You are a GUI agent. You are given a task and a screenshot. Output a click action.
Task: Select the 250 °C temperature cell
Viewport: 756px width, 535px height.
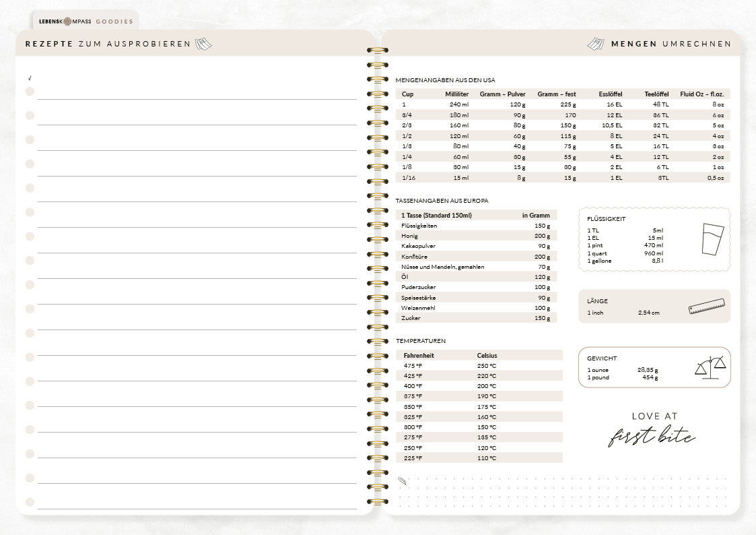tap(487, 366)
